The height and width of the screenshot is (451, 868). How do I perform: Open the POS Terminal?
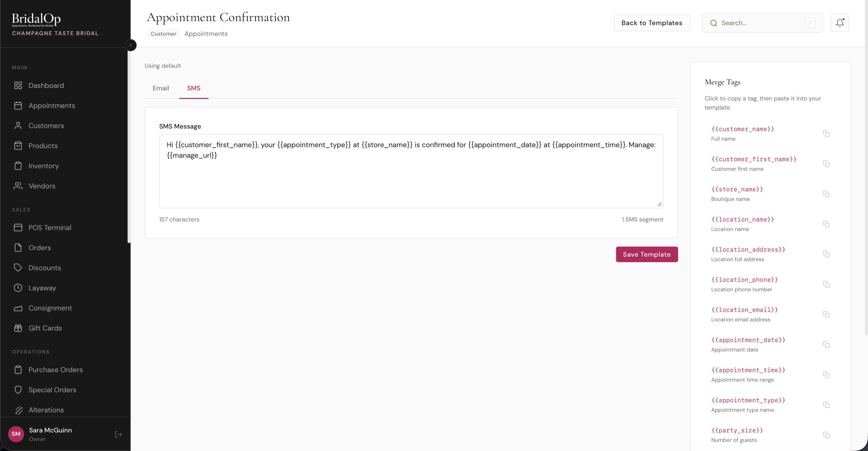click(x=50, y=227)
